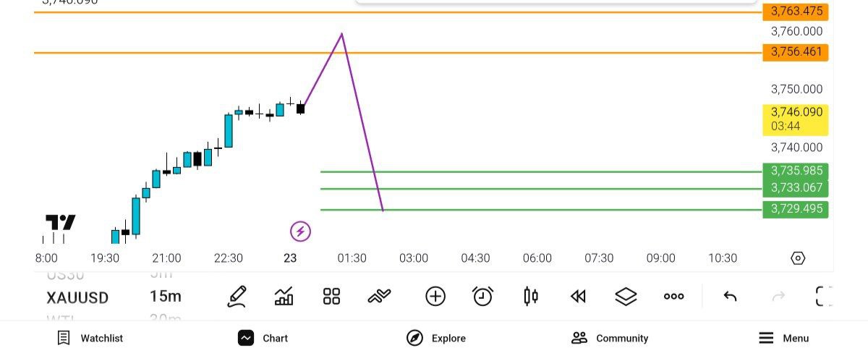
Task: Open the object tree layers icon
Action: coord(626,296)
